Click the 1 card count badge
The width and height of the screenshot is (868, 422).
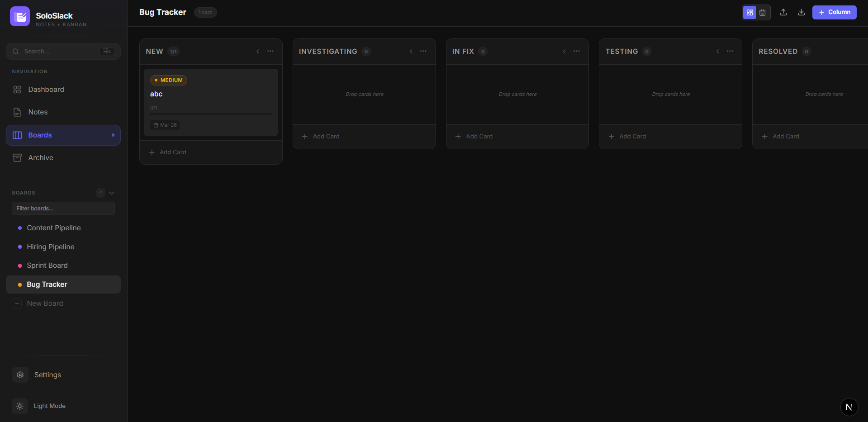tap(205, 12)
